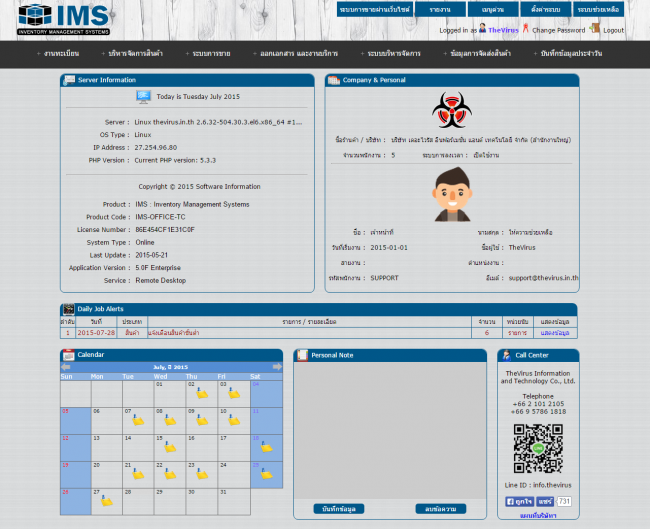Open the note icon on calendar day 07
This screenshot has width=650, height=529.
coord(138,420)
